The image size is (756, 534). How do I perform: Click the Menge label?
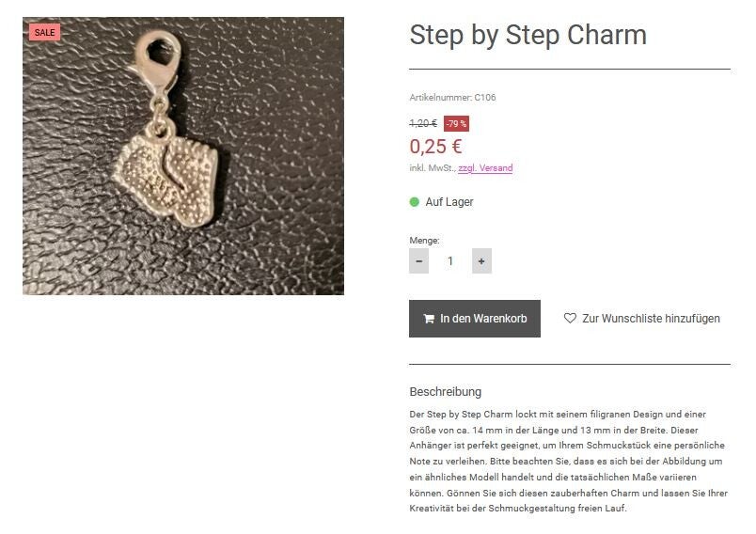424,241
